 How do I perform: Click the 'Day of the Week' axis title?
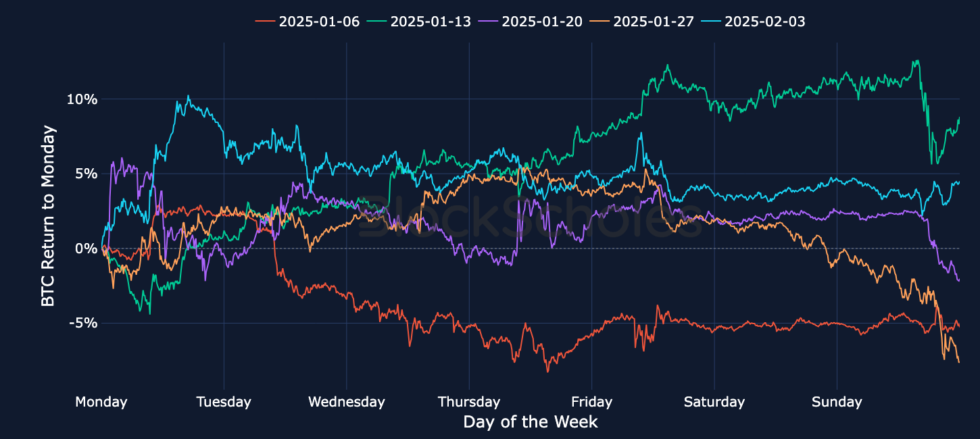pos(531,422)
